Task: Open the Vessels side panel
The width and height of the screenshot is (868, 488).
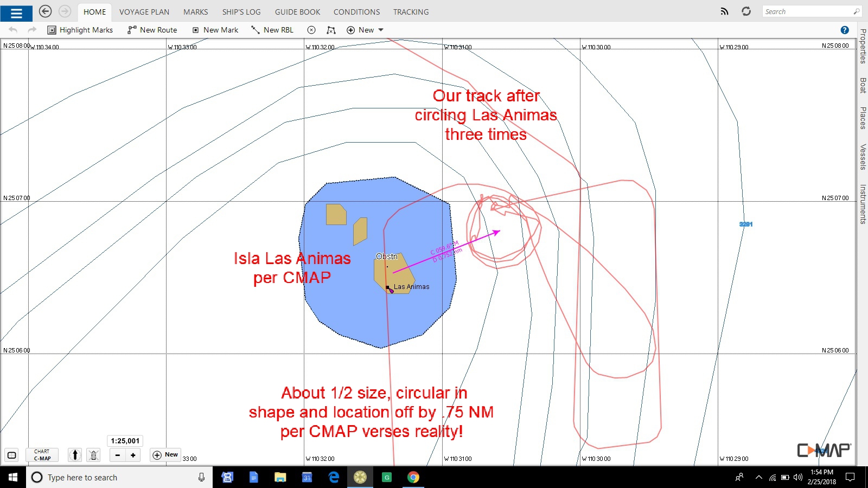Action: tap(863, 157)
